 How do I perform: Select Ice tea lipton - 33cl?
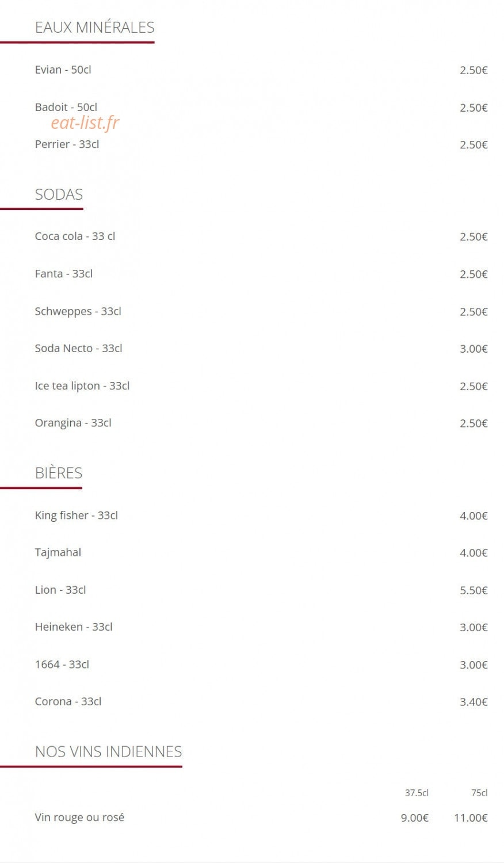[82, 385]
